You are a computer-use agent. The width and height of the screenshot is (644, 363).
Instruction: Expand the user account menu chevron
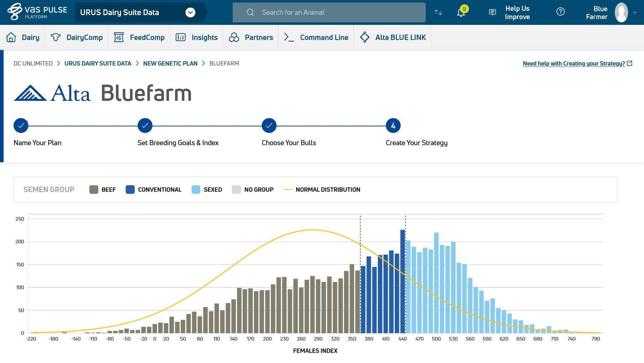[635, 12]
